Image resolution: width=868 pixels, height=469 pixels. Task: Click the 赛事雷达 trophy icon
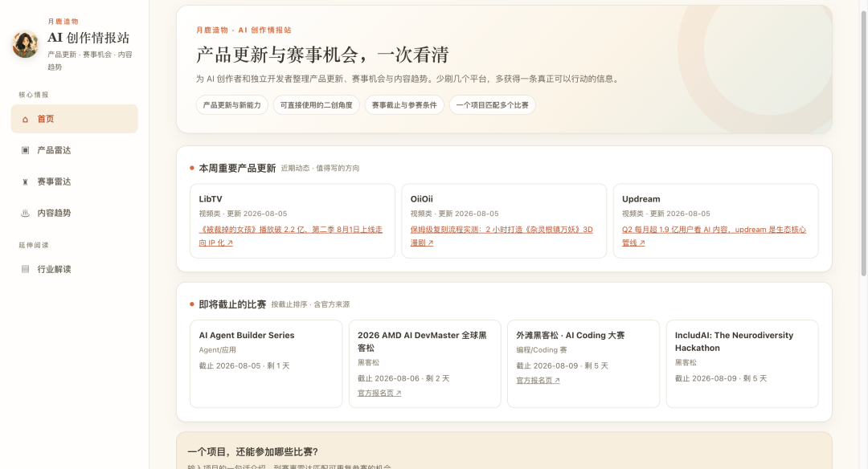click(x=25, y=182)
